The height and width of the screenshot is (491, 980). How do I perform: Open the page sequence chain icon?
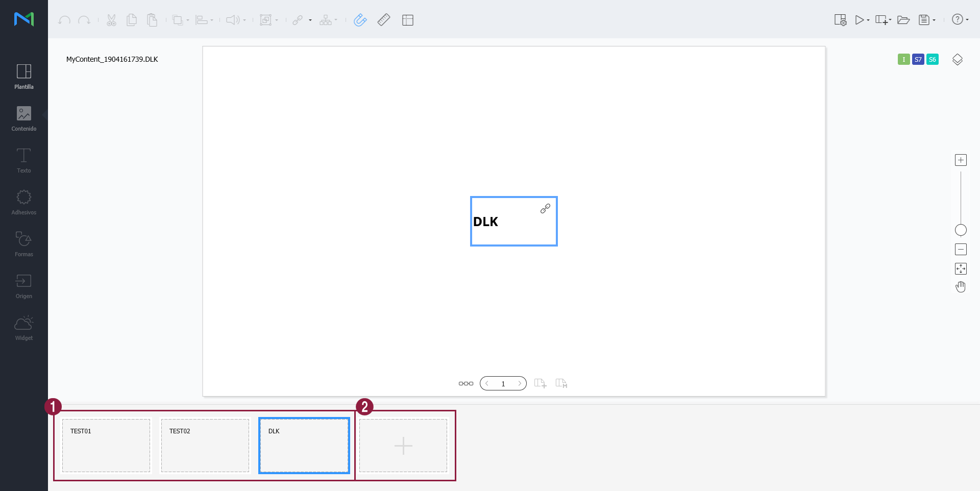(x=465, y=383)
